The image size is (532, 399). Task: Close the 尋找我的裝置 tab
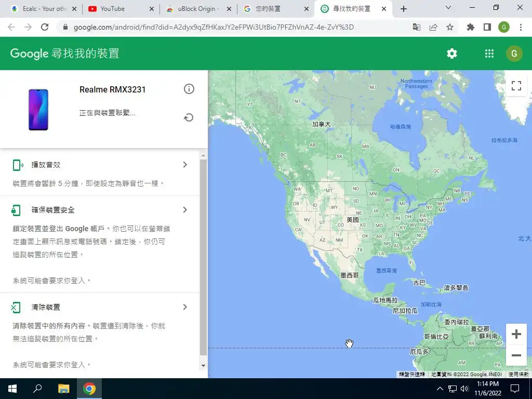384,9
